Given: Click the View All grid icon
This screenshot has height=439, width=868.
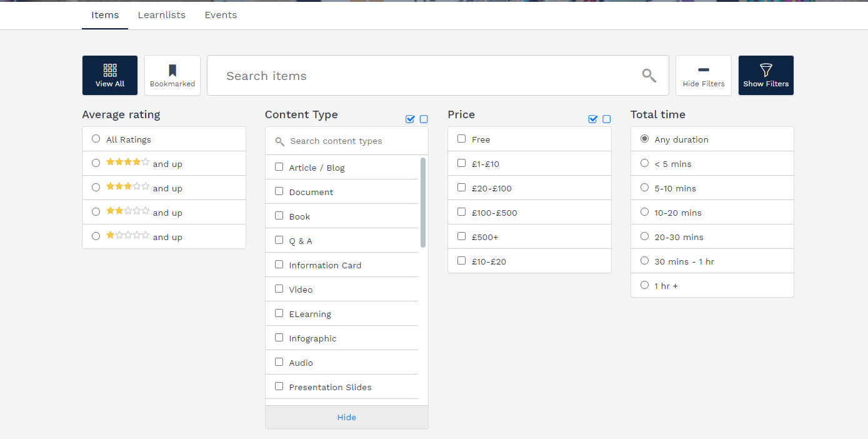Looking at the screenshot, I should point(110,70).
